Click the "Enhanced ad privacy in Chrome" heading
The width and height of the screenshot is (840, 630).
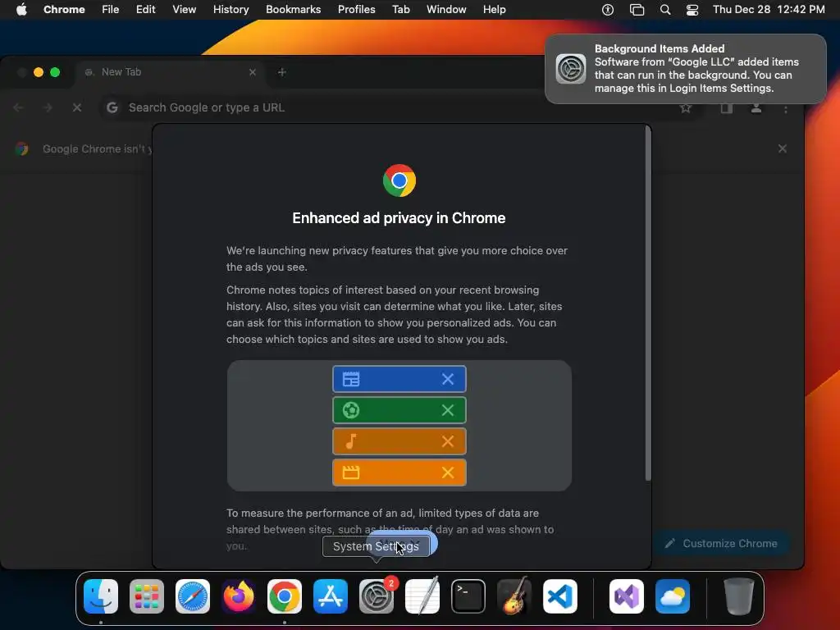pyautogui.click(x=399, y=218)
